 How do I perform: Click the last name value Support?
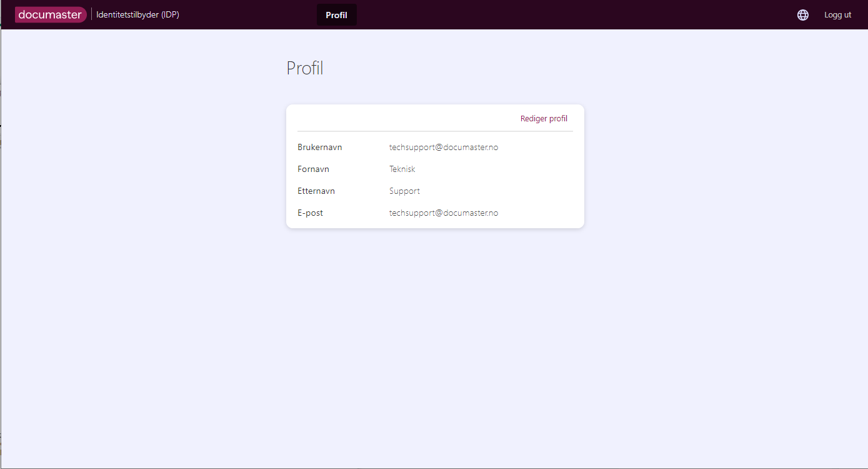pos(404,191)
